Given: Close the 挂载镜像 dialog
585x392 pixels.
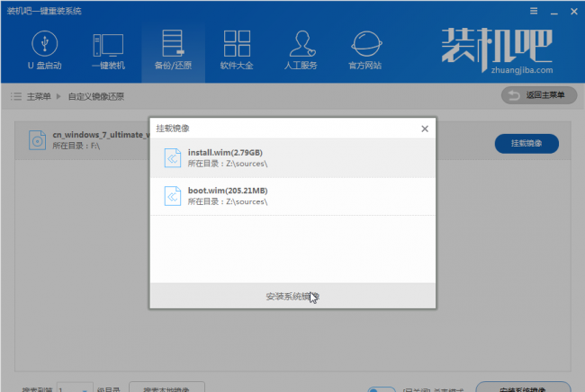Looking at the screenshot, I should tap(425, 129).
